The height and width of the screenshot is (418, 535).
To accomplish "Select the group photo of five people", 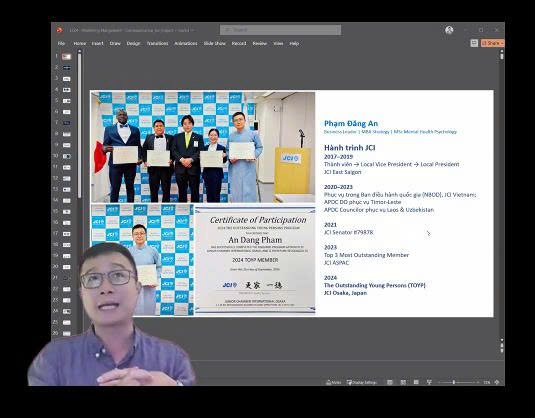I will coord(203,147).
